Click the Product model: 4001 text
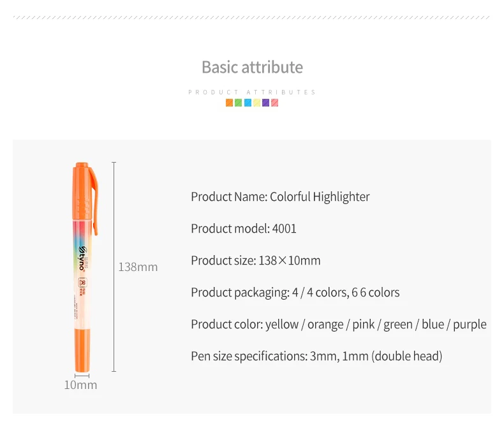 point(244,229)
